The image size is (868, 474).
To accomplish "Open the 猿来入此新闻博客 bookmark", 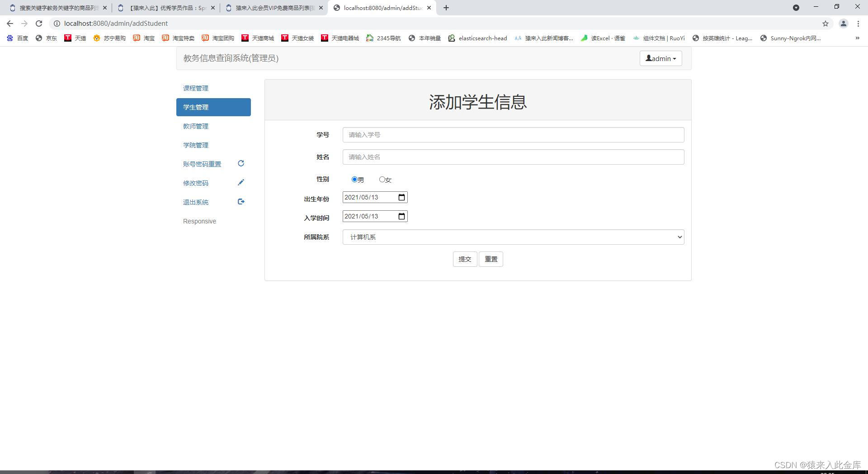I will pyautogui.click(x=544, y=38).
